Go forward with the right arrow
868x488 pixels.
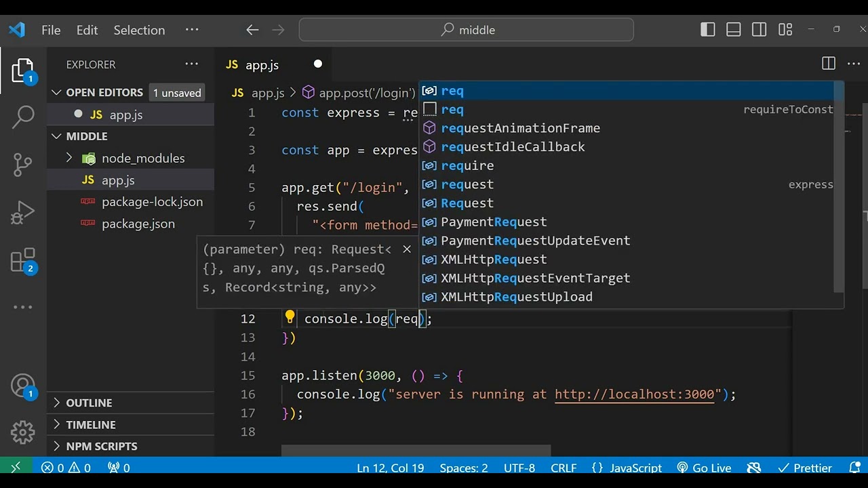278,30
